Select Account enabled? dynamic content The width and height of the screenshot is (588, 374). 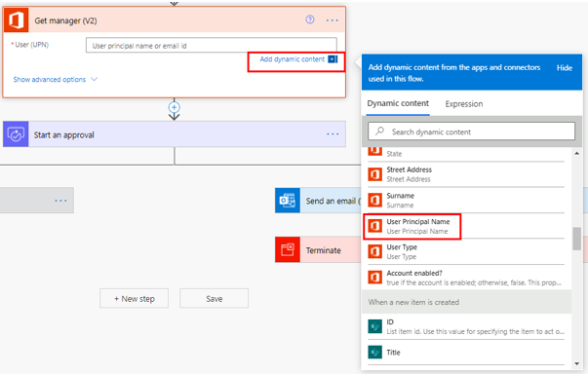click(x=466, y=278)
